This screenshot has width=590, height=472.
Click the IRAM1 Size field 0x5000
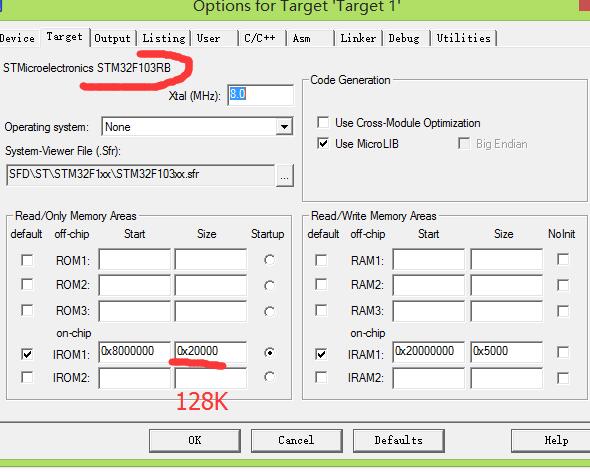point(506,352)
